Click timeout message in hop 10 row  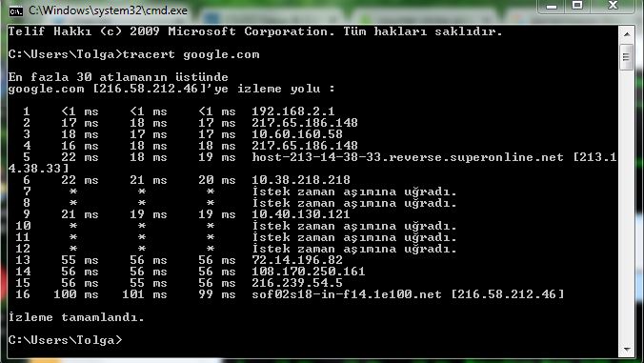354,226
